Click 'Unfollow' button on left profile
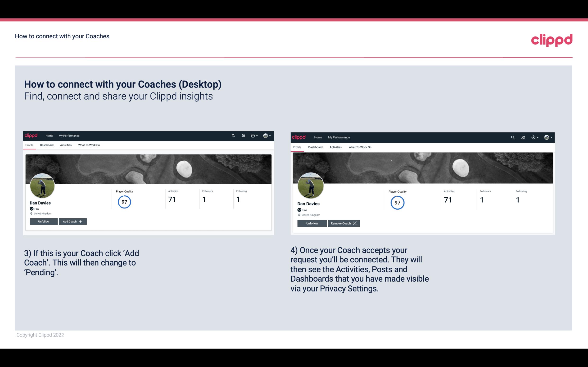The height and width of the screenshot is (367, 588). click(44, 221)
